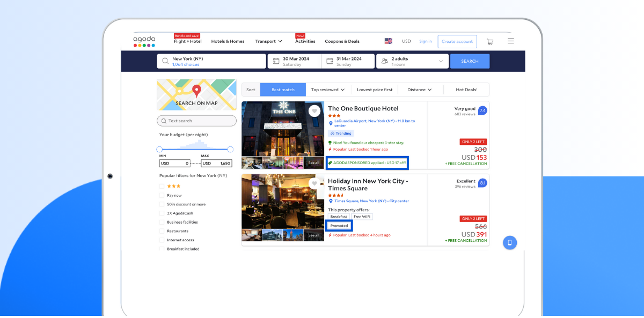Open the hamburger menu icon
This screenshot has width=644, height=318.
pos(510,41)
